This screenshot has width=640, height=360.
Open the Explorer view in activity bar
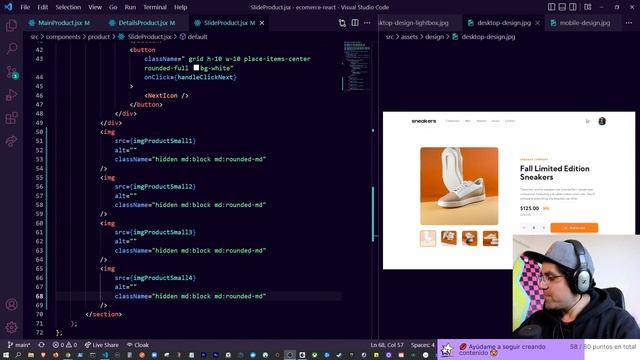coord(11,26)
